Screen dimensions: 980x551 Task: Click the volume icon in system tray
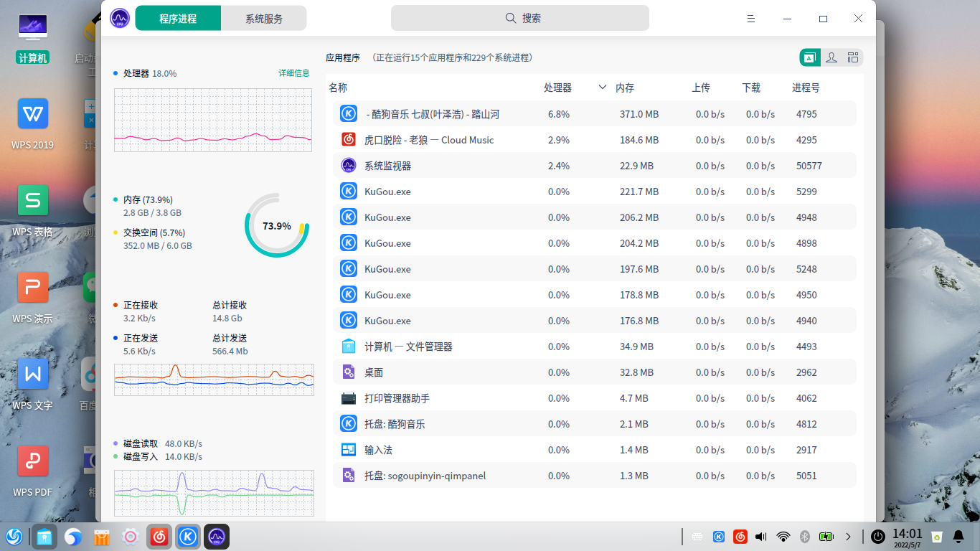pyautogui.click(x=761, y=537)
